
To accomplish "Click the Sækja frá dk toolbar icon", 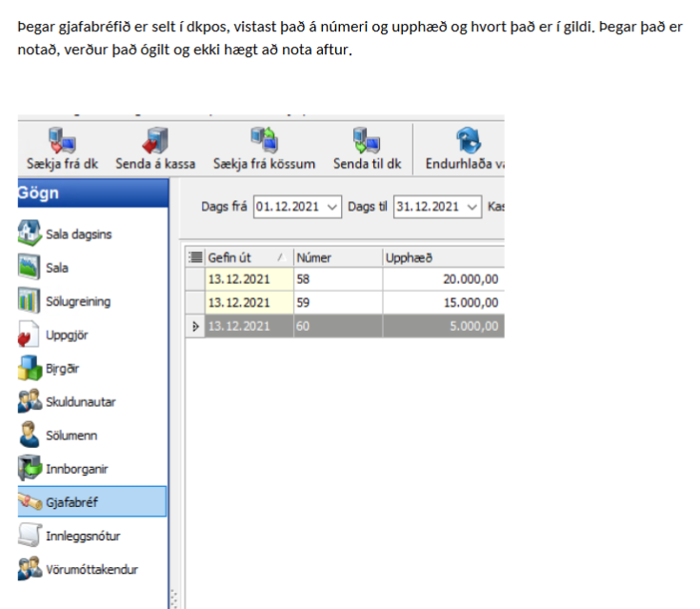I will (x=63, y=140).
